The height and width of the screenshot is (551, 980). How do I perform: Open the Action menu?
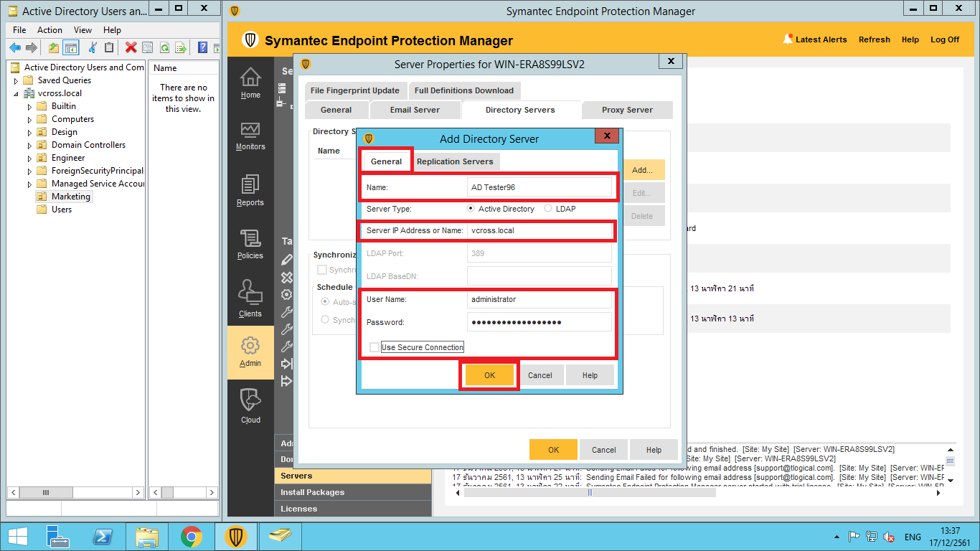(50, 30)
